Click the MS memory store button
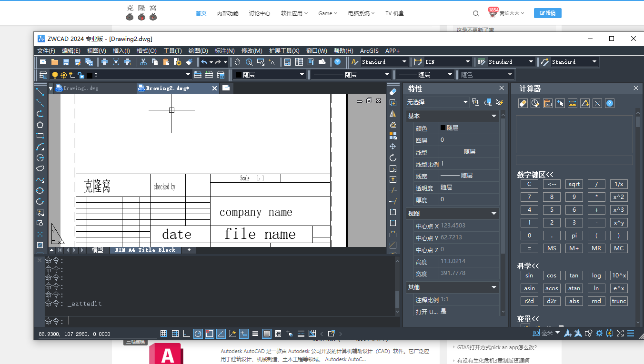The width and height of the screenshot is (644, 364). tap(552, 248)
